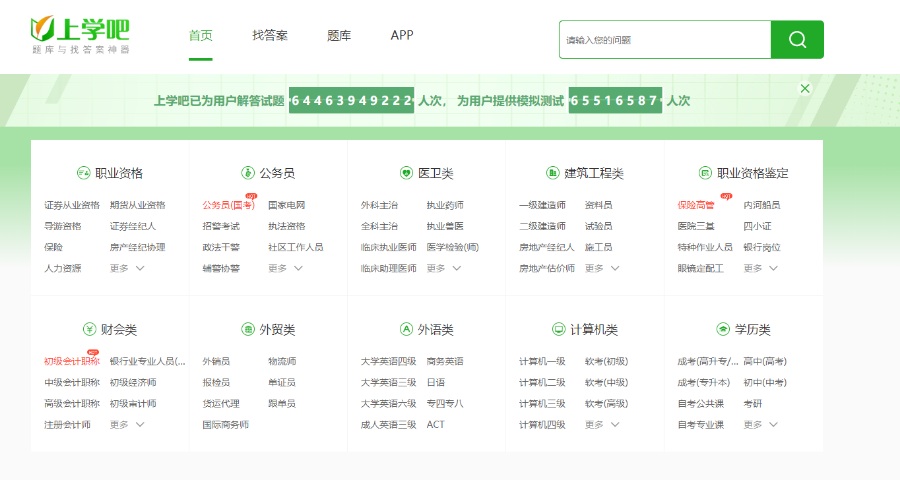Select 房产经纪协理
The image size is (900, 480).
137,247
